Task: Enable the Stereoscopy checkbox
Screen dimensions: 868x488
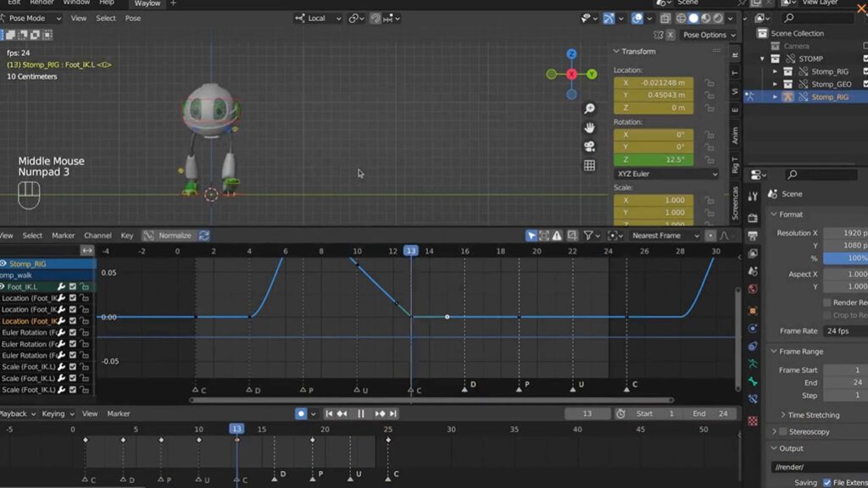Action: 782,431
